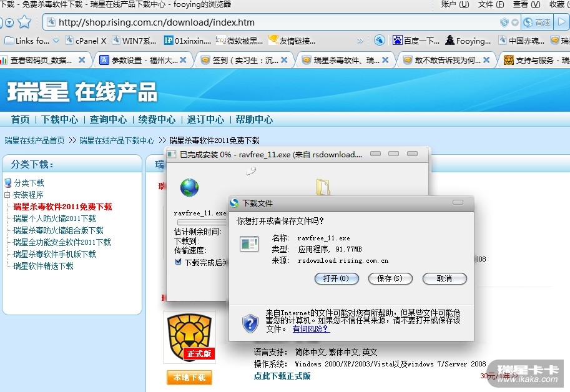Screen dimensions: 570x392
Task: Open the Links fo... bookmarks folder
Action: click(x=27, y=41)
